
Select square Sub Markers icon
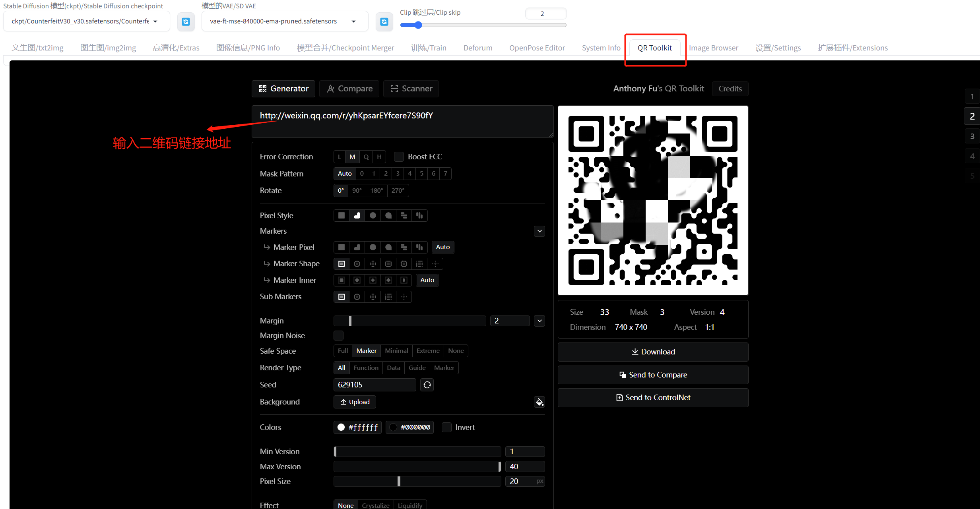(x=341, y=297)
